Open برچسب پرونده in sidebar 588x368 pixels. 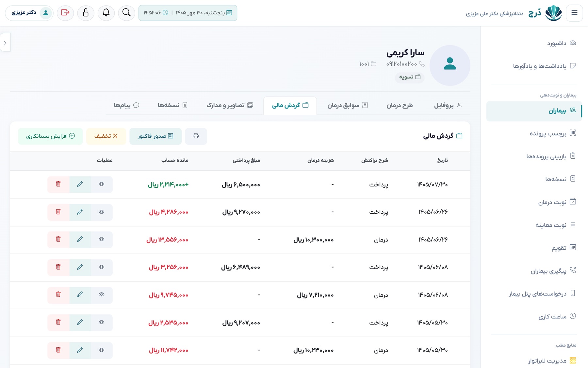(x=534, y=133)
